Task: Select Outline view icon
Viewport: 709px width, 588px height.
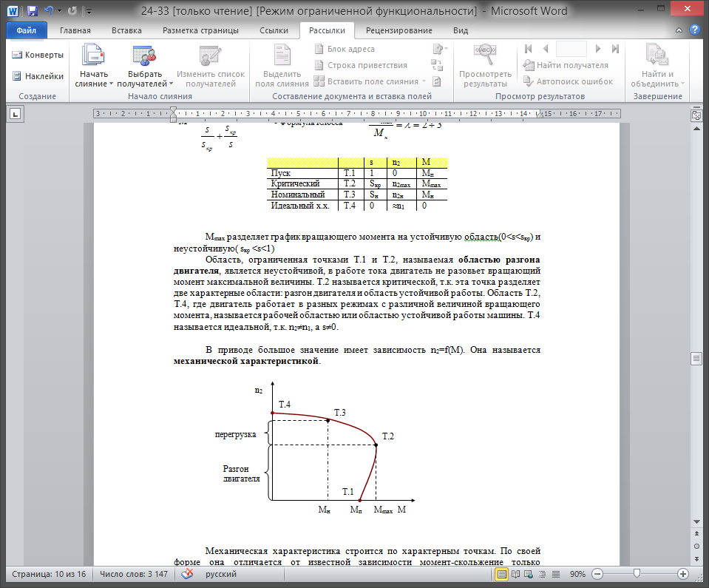Action: click(542, 574)
